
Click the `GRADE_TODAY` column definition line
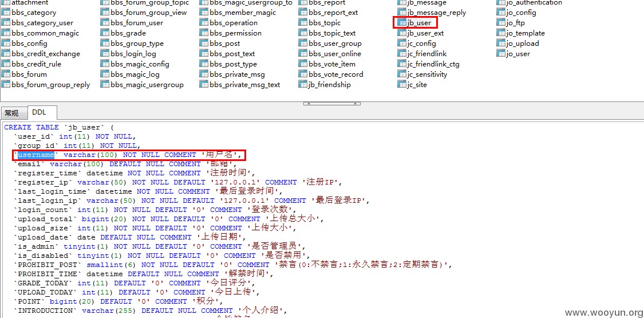(x=135, y=283)
